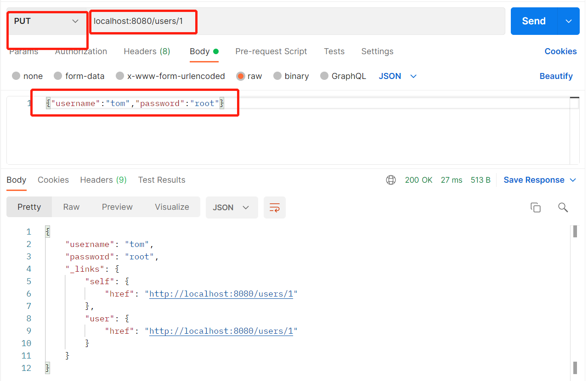Open the Tests tab
Image resolution: width=588 pixels, height=381 pixels.
(334, 51)
